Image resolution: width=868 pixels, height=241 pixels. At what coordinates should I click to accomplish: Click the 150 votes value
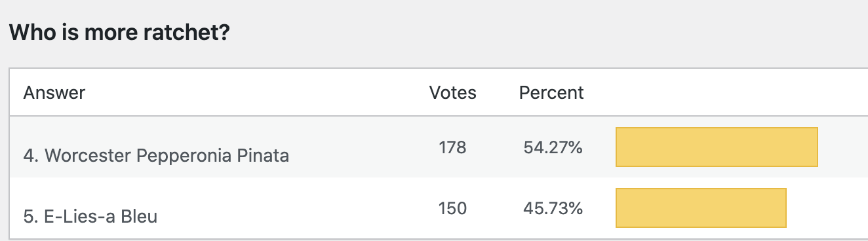pyautogui.click(x=452, y=209)
